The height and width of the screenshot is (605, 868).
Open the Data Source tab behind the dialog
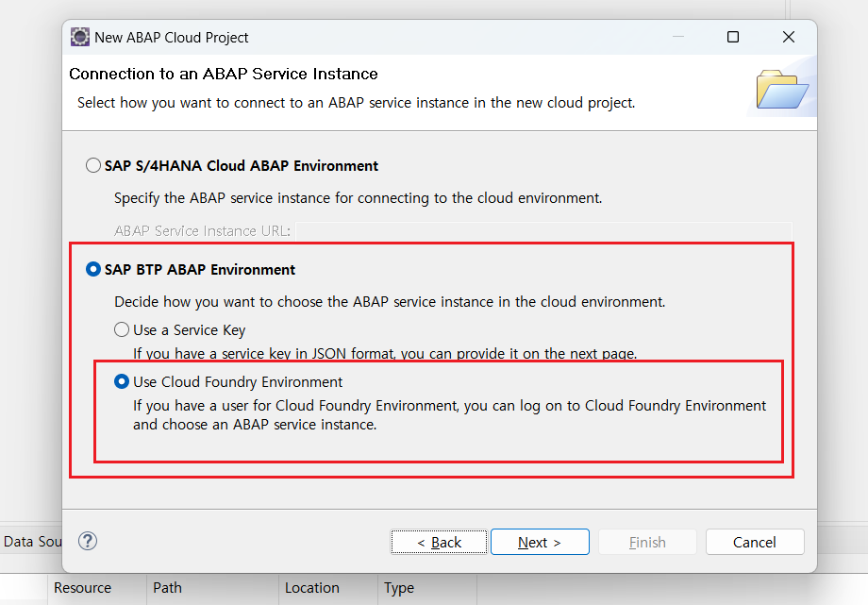click(x=31, y=541)
